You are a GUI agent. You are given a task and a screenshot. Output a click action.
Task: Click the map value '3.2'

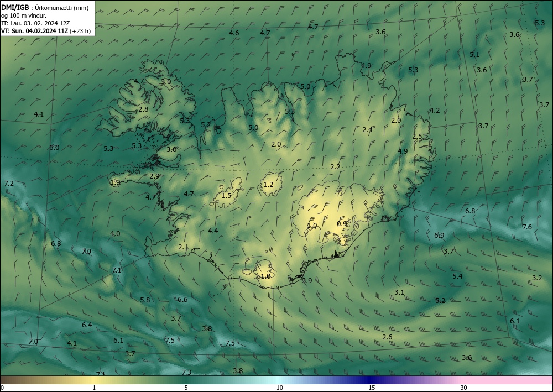click(x=537, y=278)
